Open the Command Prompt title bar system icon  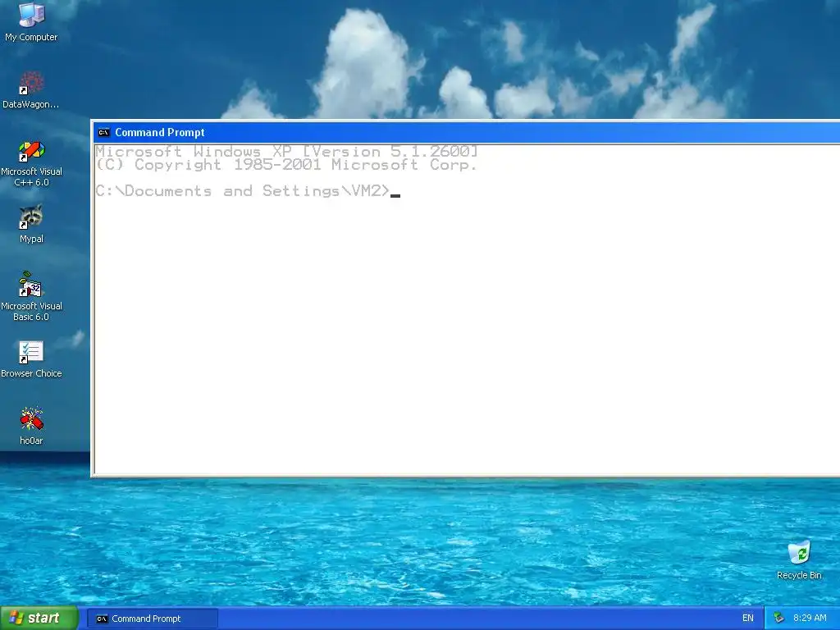[104, 132]
